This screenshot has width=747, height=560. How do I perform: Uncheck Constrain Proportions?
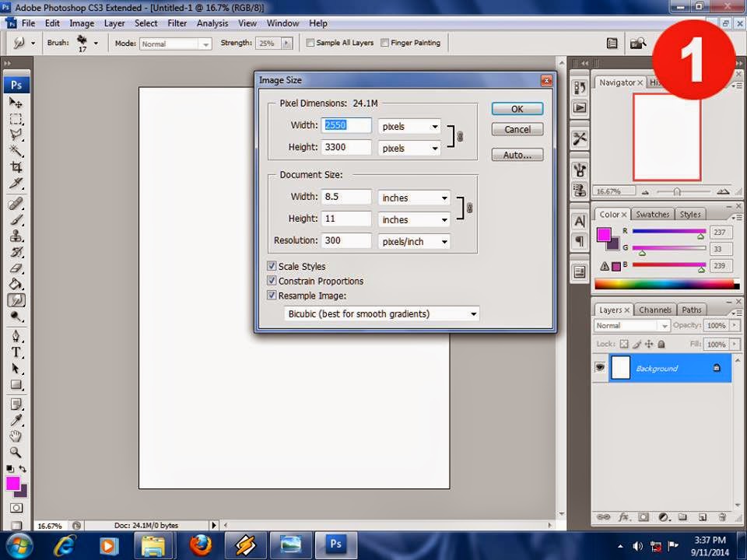click(x=272, y=281)
